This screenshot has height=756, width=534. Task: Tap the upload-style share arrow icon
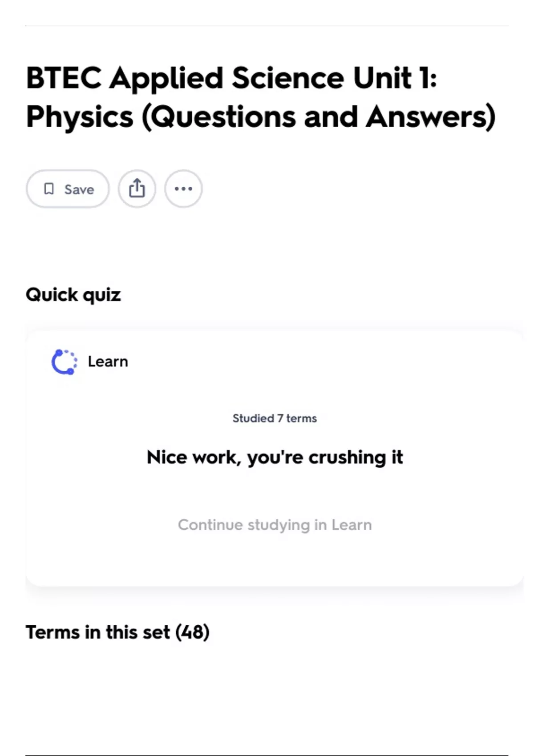137,189
